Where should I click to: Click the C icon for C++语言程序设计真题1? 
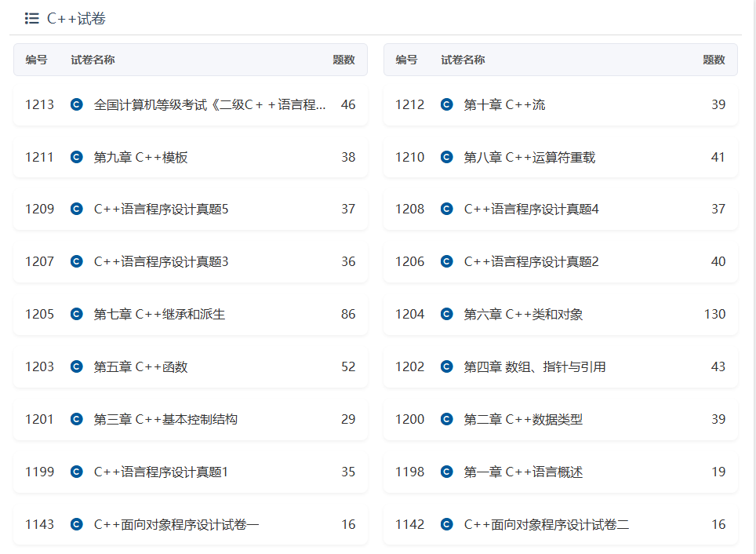[77, 472]
